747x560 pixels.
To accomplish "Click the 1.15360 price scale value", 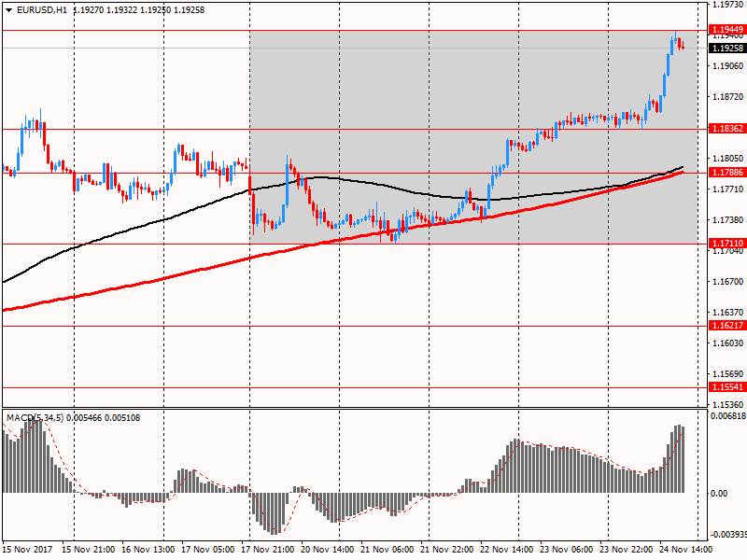I will tap(727, 404).
